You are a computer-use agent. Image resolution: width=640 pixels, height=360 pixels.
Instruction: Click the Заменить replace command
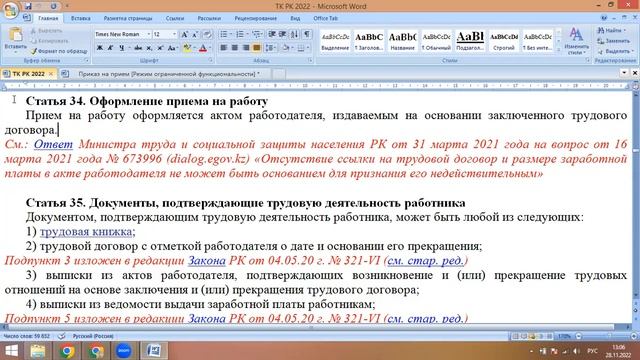613,41
